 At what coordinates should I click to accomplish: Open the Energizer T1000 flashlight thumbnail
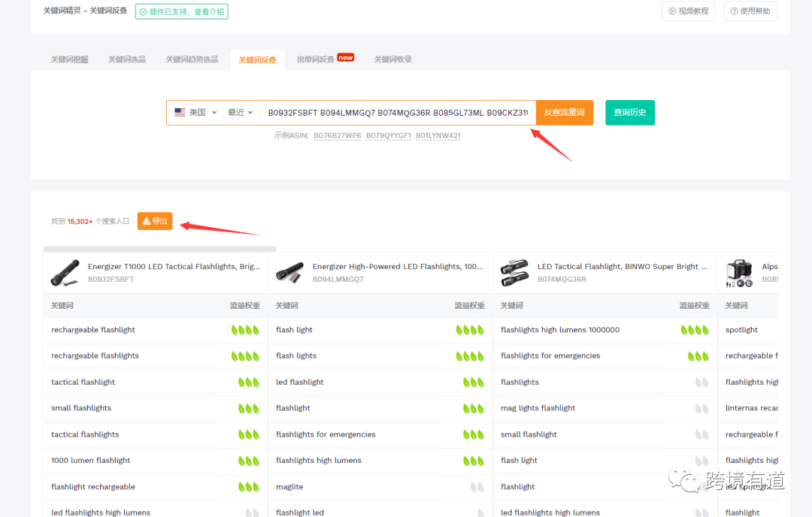click(65, 273)
